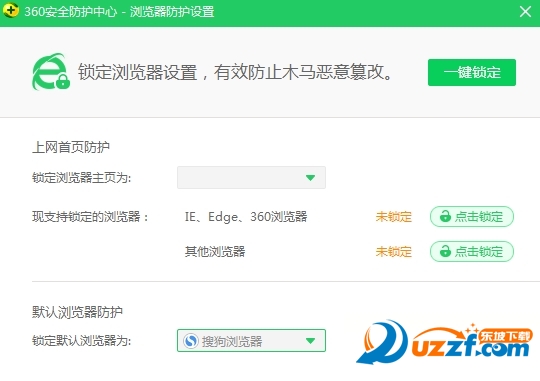The width and height of the screenshot is (540, 381).
Task: Click the 360 shield logo in title bar
Action: pyautogui.click(x=11, y=11)
